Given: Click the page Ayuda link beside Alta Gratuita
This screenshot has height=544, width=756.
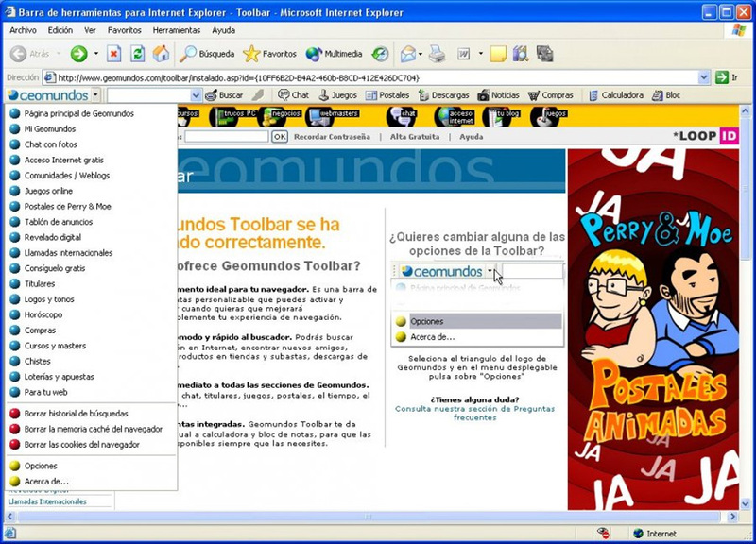Looking at the screenshot, I should click(x=471, y=137).
